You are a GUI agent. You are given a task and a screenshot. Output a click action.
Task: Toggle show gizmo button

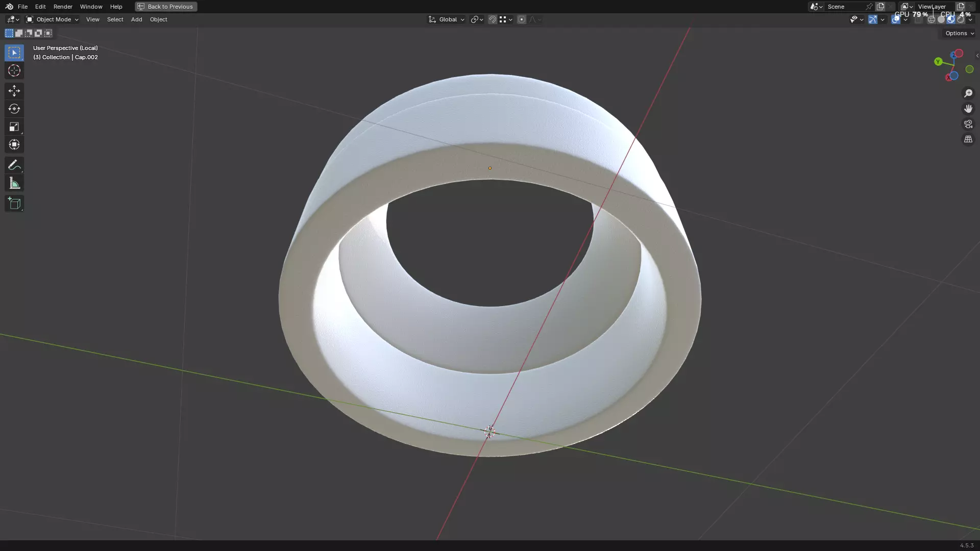pos(873,19)
